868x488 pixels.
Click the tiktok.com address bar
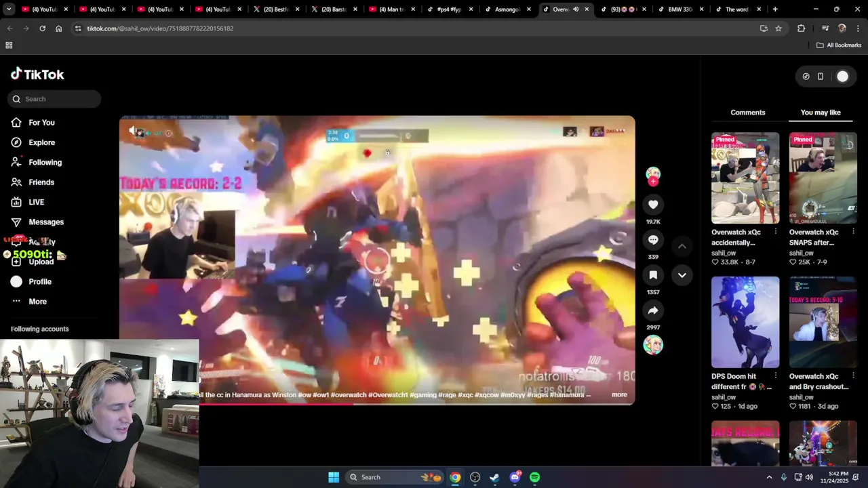coord(420,28)
